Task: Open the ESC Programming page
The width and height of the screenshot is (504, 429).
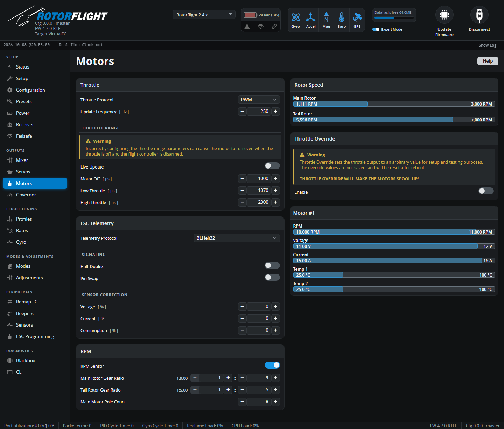Action: (x=35, y=336)
